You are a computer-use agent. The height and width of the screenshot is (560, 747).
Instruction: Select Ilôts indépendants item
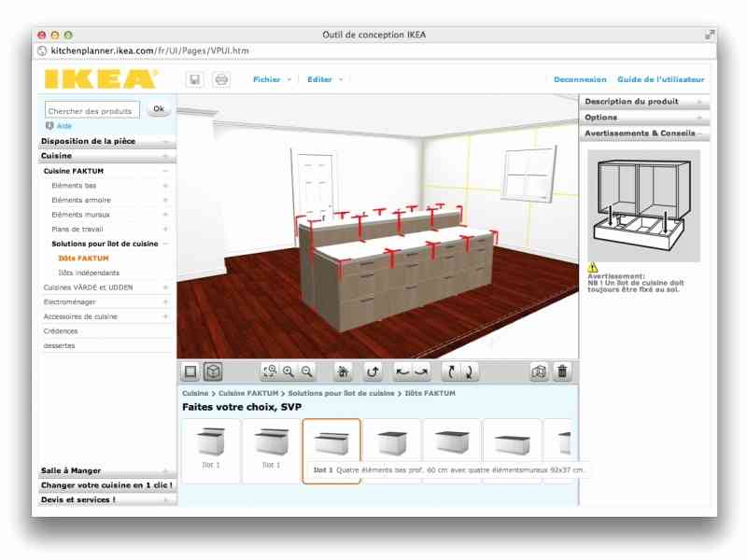(89, 273)
